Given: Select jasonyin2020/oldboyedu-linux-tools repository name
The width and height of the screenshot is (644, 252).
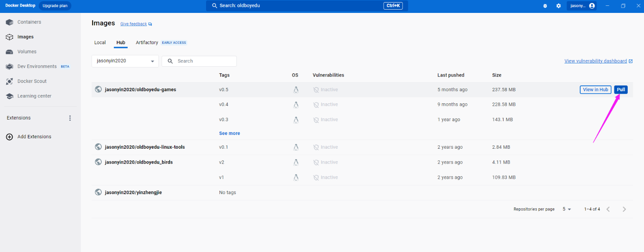Looking at the screenshot, I should tap(145, 147).
